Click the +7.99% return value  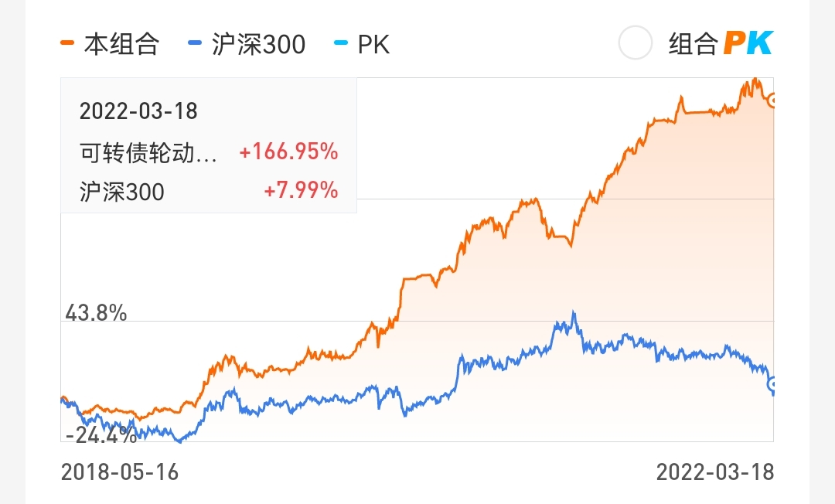click(x=301, y=191)
